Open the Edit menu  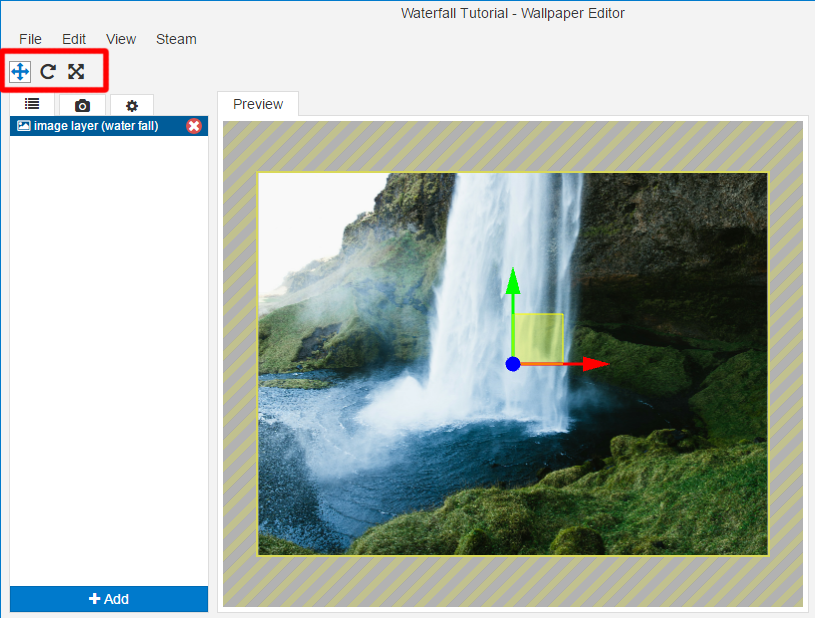(74, 39)
